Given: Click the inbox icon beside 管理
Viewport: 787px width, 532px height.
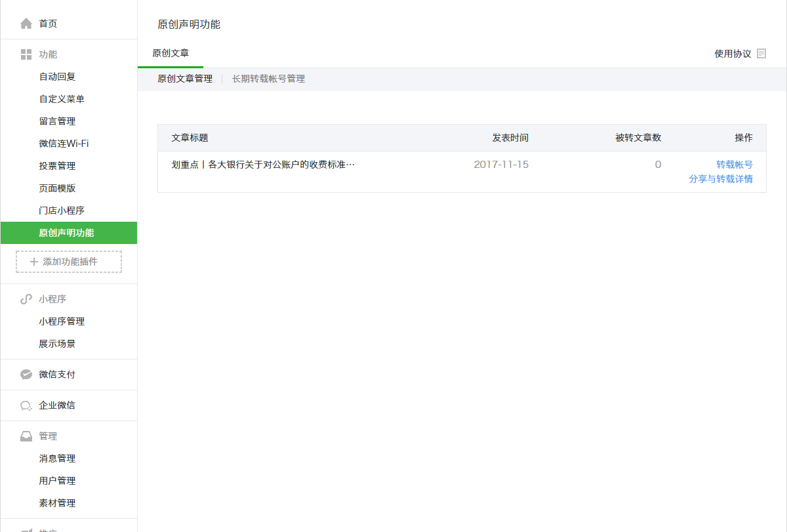Looking at the screenshot, I should (26, 436).
